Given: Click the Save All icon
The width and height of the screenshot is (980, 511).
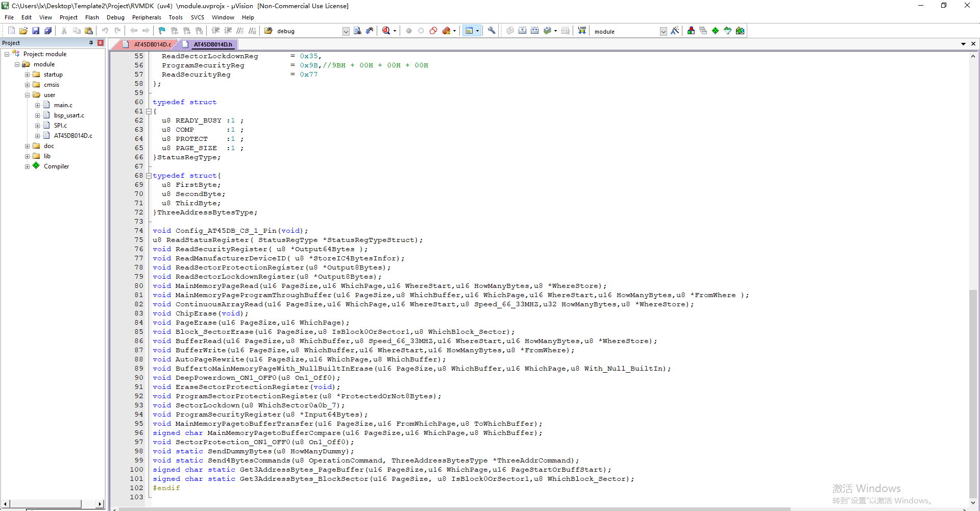Looking at the screenshot, I should [48, 31].
